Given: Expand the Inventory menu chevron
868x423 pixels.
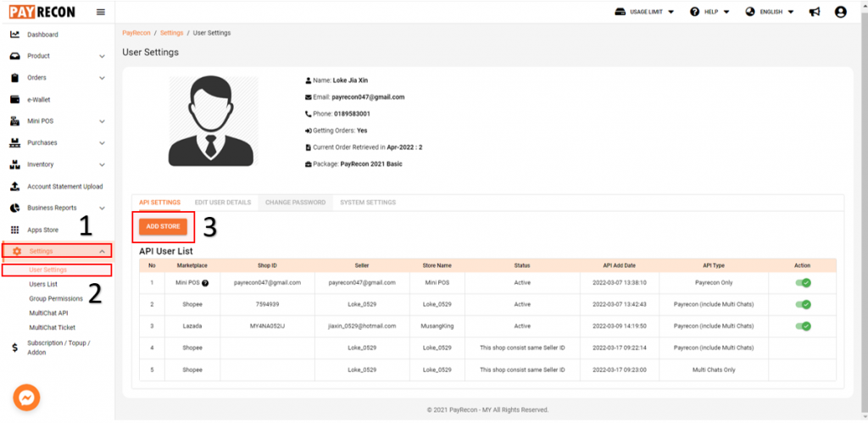Looking at the screenshot, I should coord(102,164).
